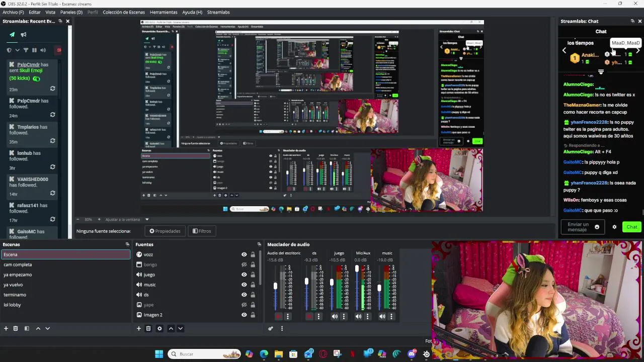Viewport: 644px width, 362px height.
Task: Show the yape source
Action: pyautogui.click(x=244, y=305)
